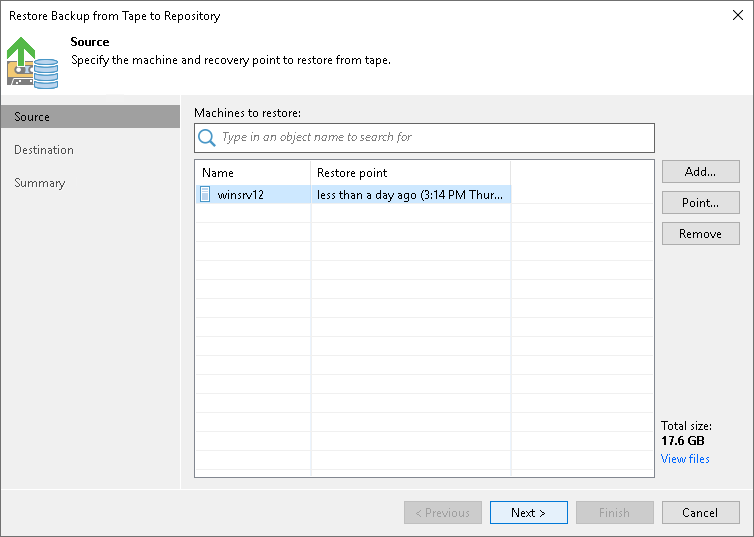Proceed with the Next button
The height and width of the screenshot is (537, 754).
[528, 512]
